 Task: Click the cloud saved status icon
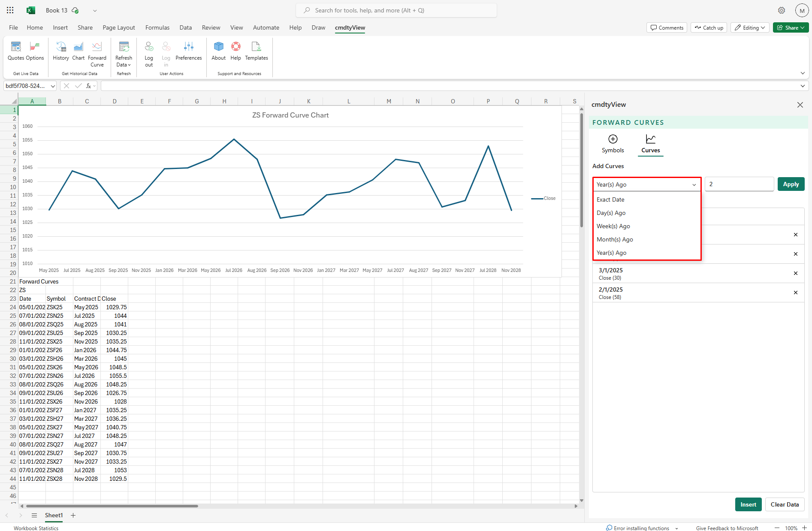(x=75, y=10)
